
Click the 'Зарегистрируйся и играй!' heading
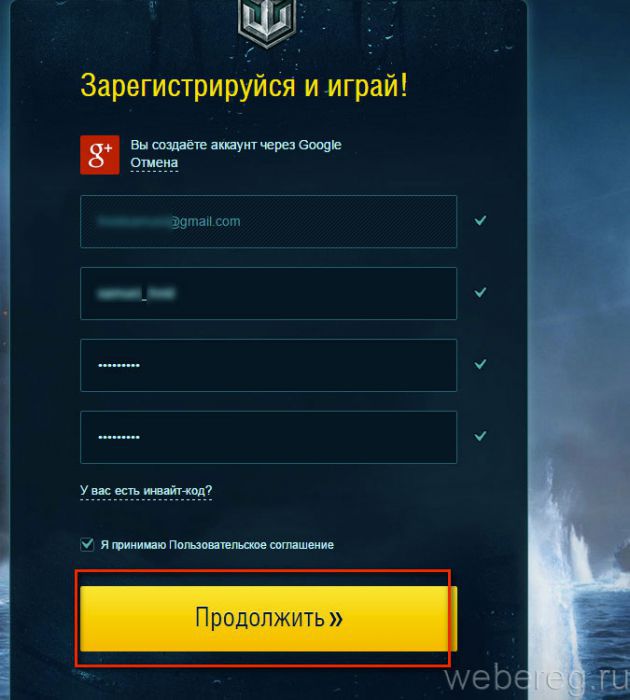click(244, 85)
